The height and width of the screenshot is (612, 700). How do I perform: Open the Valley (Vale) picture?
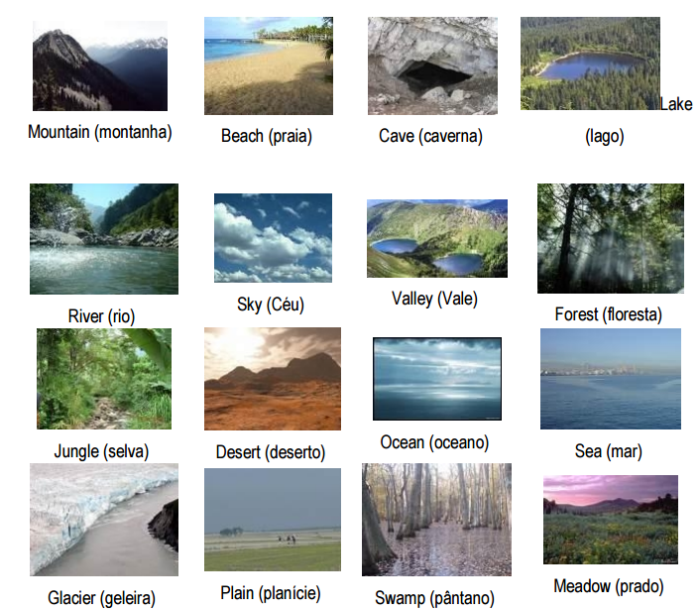pos(437,238)
